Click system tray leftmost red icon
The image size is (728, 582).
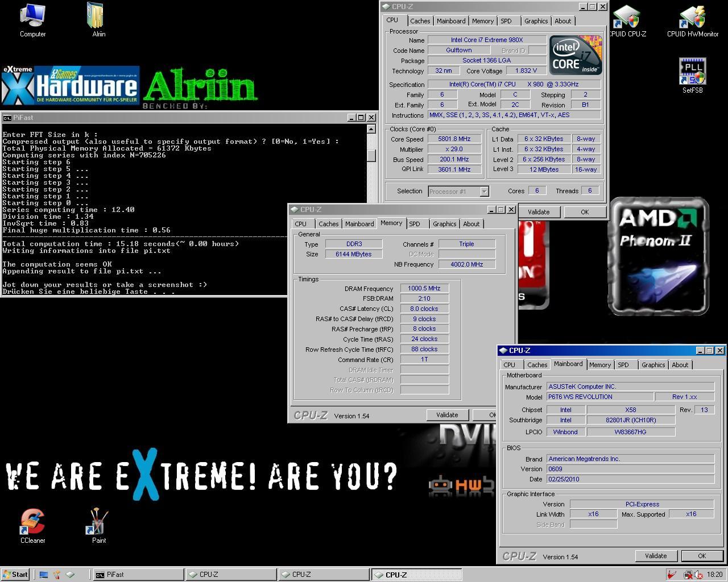click(x=672, y=575)
